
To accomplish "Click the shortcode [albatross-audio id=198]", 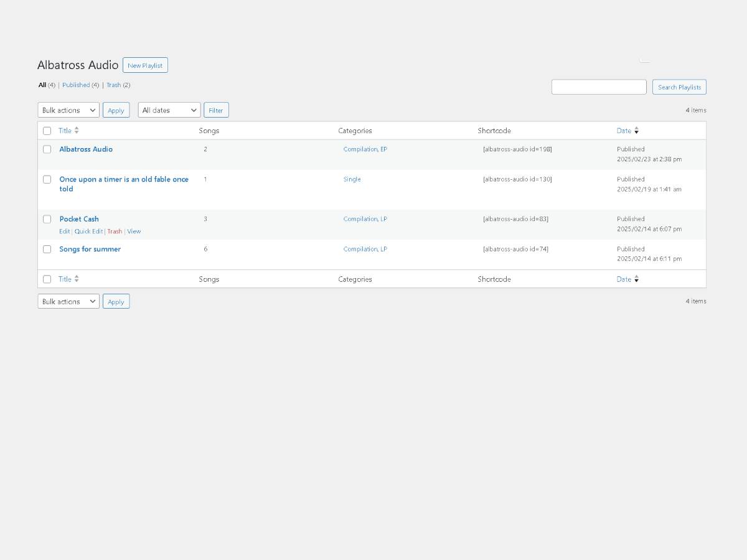I will click(517, 149).
